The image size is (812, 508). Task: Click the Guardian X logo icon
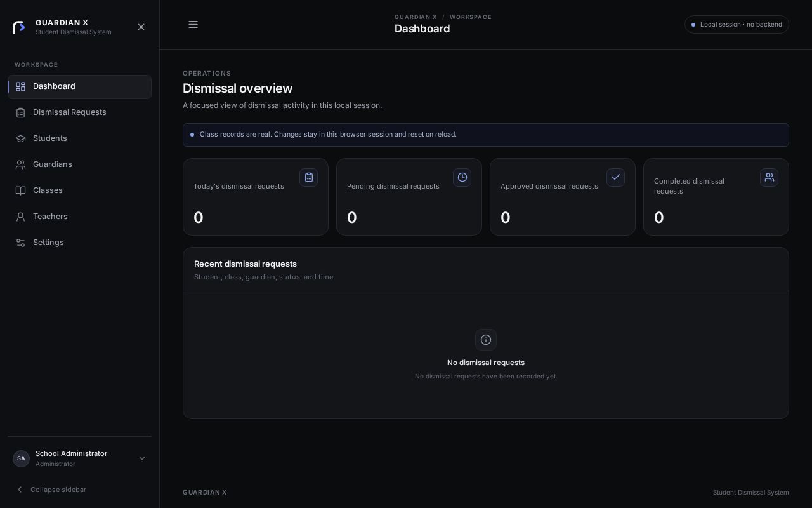[x=19, y=27]
